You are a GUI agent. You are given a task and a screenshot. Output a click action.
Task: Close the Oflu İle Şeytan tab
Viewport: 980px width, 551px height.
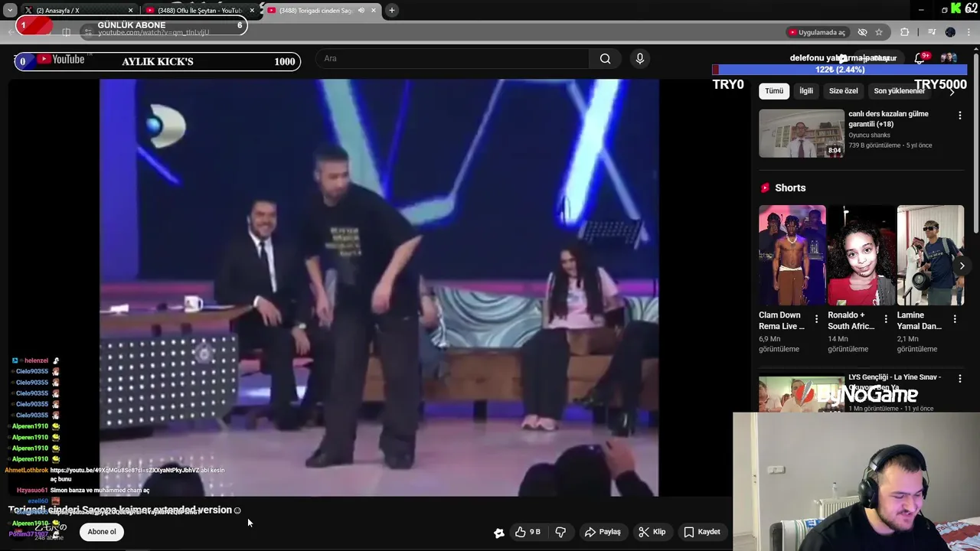tap(252, 11)
